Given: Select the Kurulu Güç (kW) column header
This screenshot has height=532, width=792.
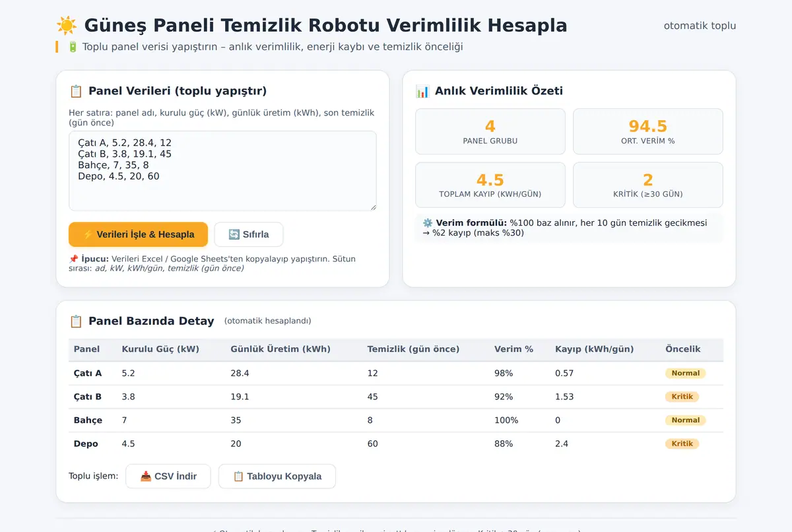Looking at the screenshot, I should coord(160,349).
